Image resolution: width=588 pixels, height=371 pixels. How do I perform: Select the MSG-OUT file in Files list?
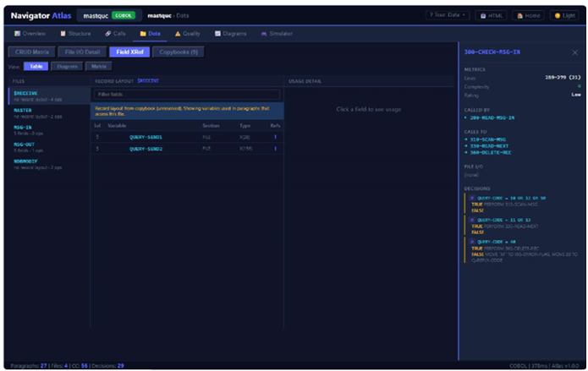(x=50, y=147)
